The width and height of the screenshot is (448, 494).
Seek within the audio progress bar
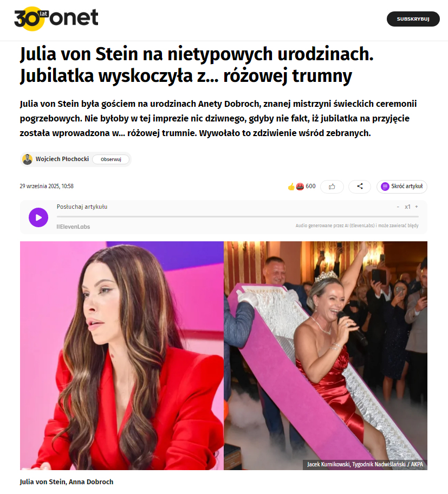238,217
